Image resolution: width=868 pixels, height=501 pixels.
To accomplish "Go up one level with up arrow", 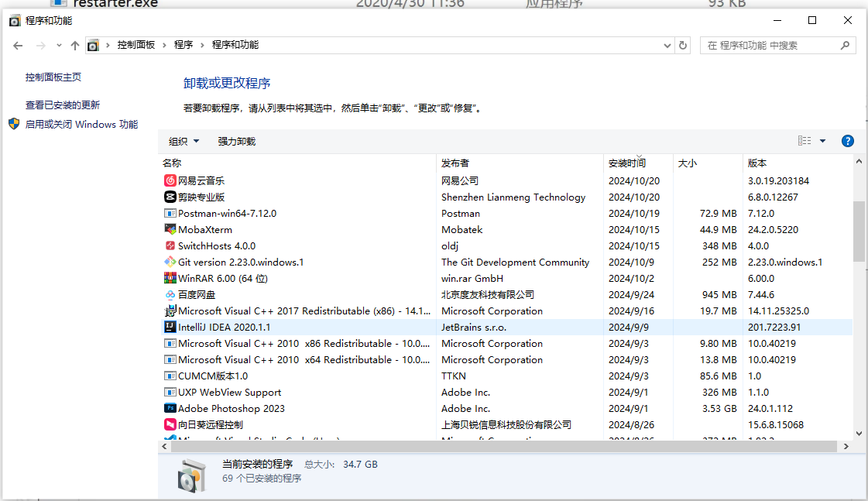I will (75, 46).
